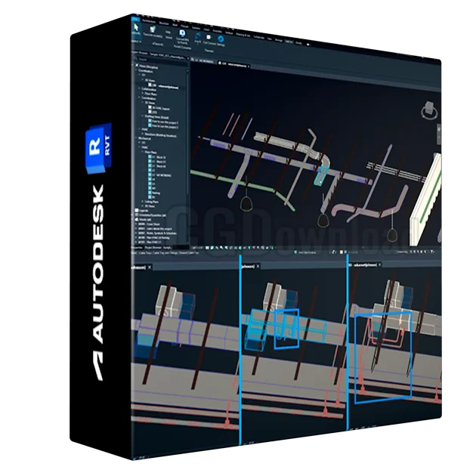
Task: Click the Help button in the ribbon
Action: (x=168, y=32)
